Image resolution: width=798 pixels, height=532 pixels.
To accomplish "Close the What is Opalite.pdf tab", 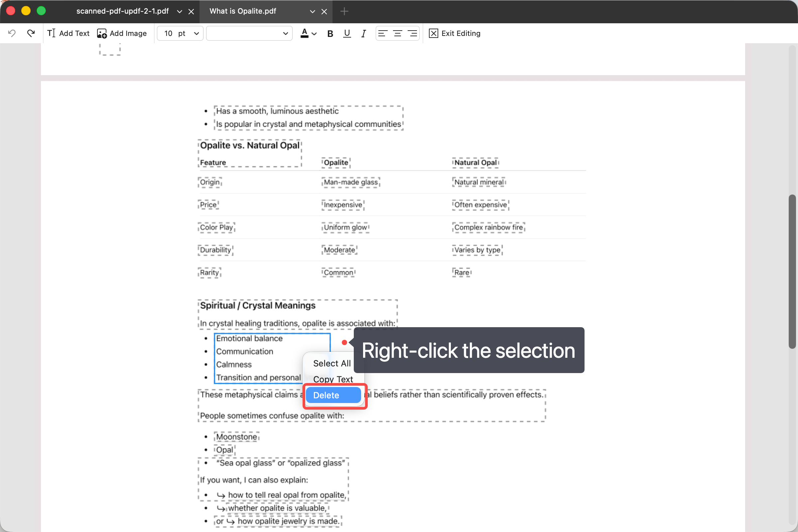I will [325, 12].
